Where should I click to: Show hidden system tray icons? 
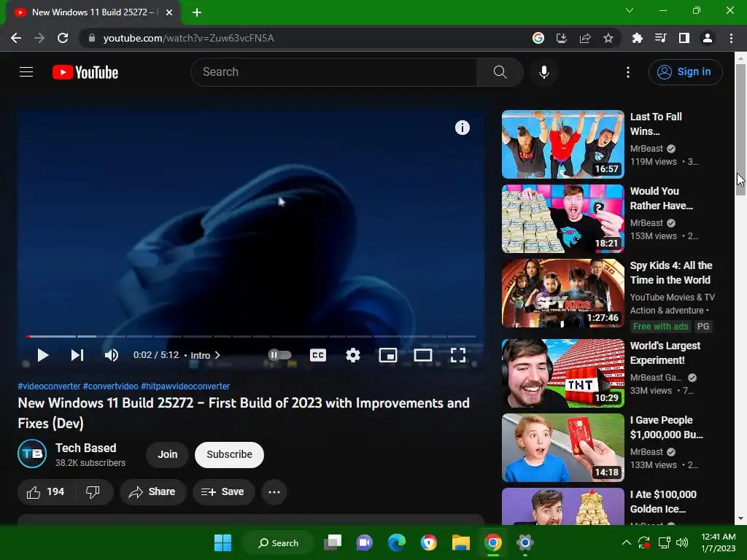click(x=627, y=542)
